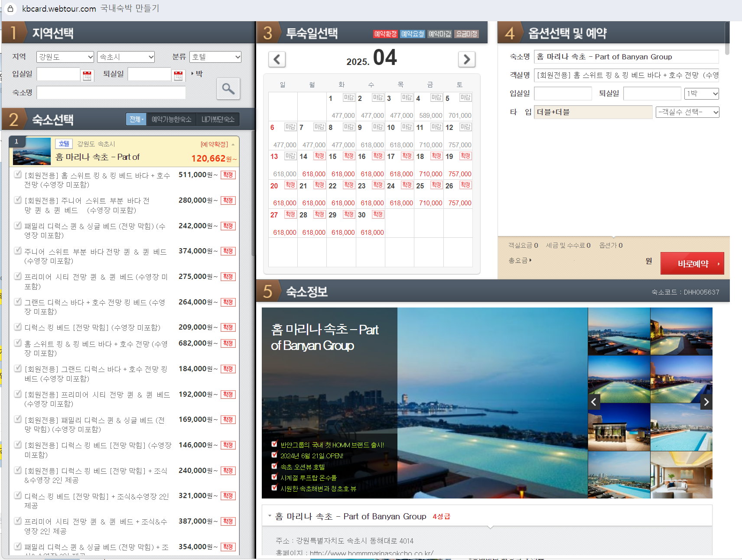Click the red 바로예약 button

692,263
